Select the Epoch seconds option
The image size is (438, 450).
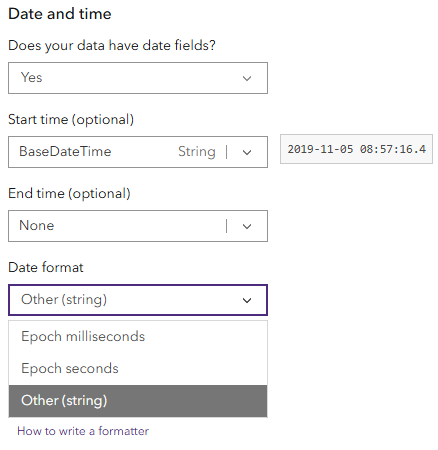(138, 369)
